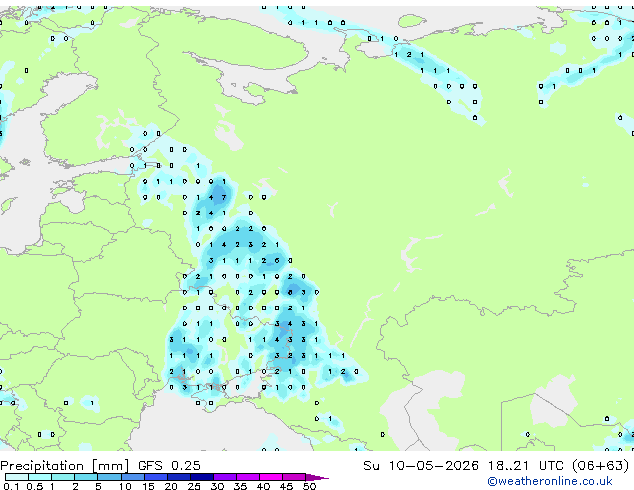Pick the 45–50 mm legend swatch
Image resolution: width=634 pixels, height=490 pixels.
pos(294,477)
